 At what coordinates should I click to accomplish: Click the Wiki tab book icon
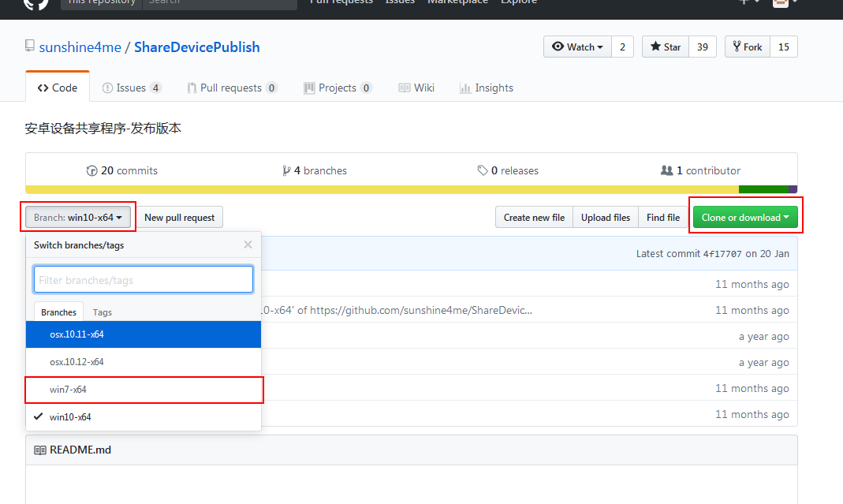coord(405,88)
